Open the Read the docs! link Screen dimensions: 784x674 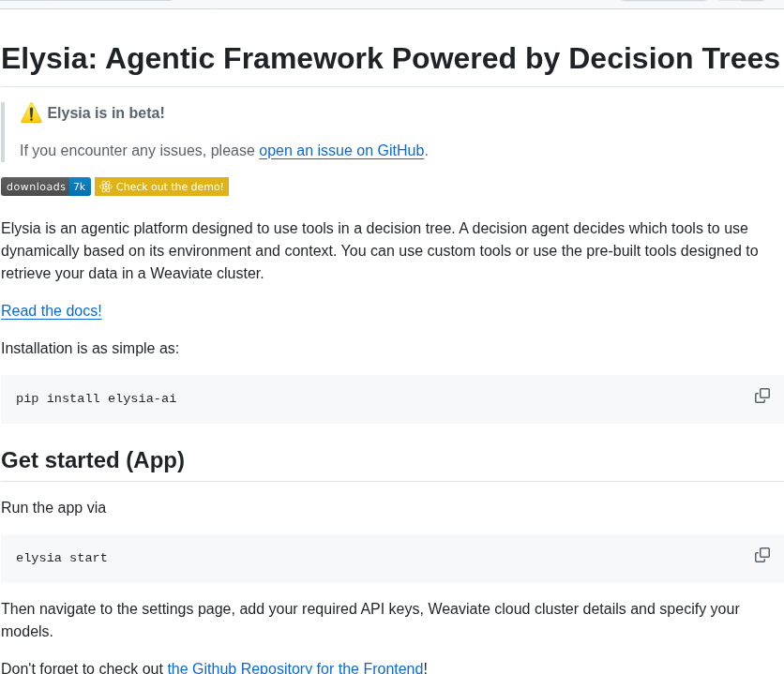tap(52, 311)
